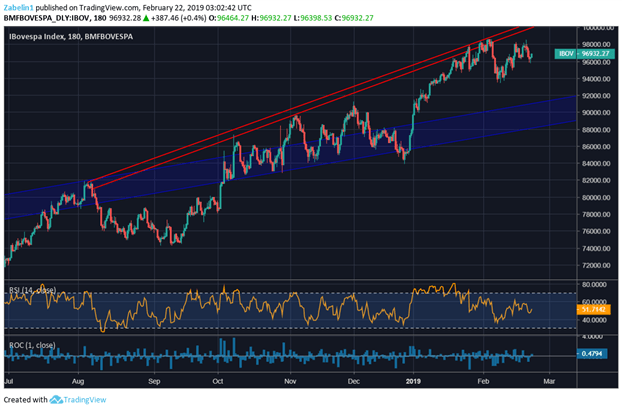
Task: Click the RSI value label 51.7142
Action: pos(594,309)
